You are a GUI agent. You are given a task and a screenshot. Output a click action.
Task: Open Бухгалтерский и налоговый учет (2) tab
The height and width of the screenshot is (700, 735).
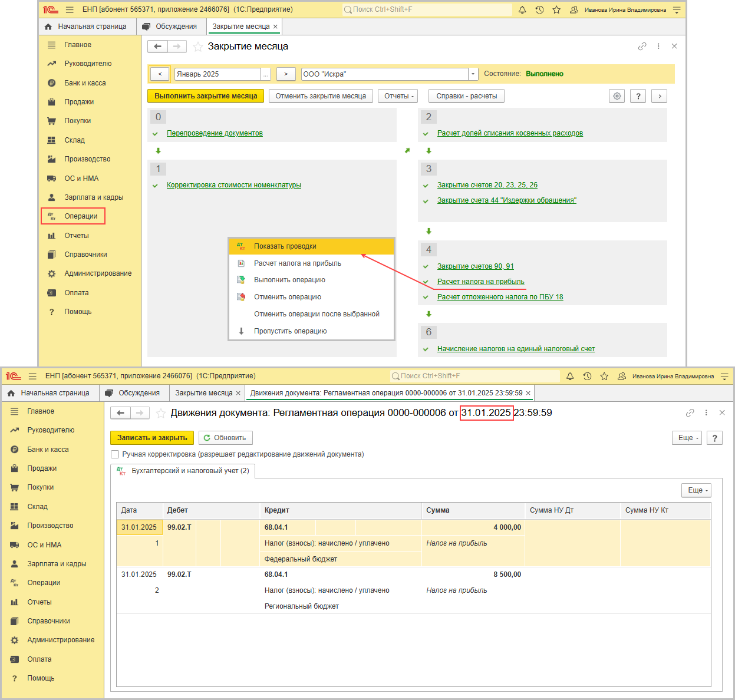tap(183, 471)
